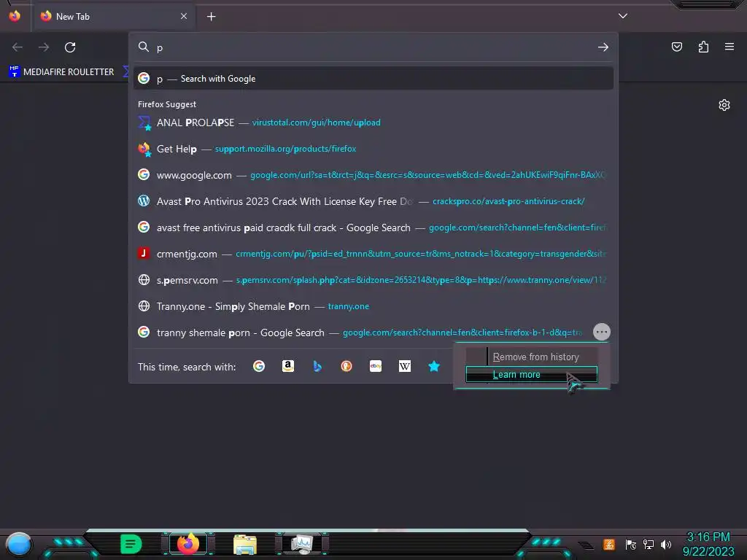Open File Explorer from the taskbar

(245, 544)
